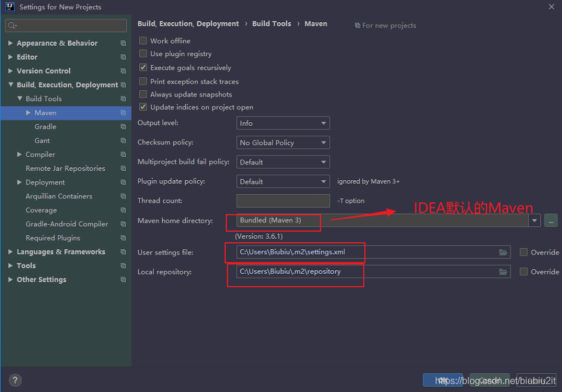The height and width of the screenshot is (392, 562).
Task: Click into the Thread count field
Action: click(x=283, y=201)
